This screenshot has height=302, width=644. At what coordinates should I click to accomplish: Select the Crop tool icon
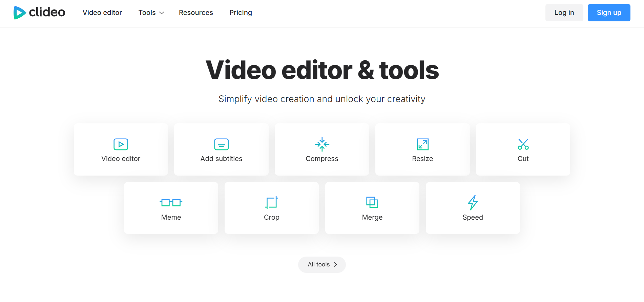click(272, 203)
